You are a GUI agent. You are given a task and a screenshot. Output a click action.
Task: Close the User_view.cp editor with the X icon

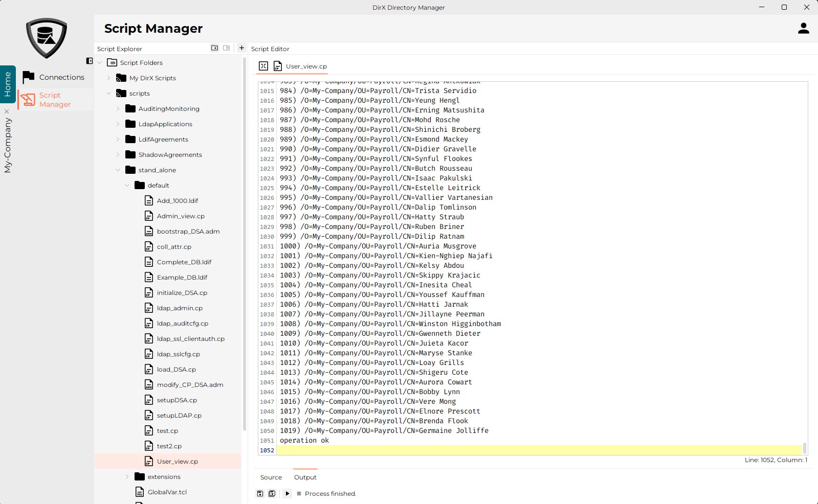(x=263, y=66)
